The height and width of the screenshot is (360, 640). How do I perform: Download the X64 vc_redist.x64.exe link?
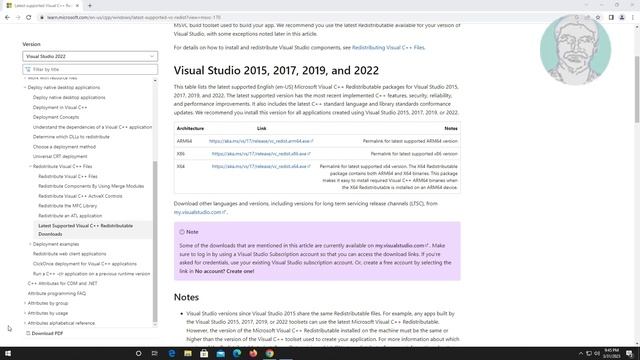261,167
